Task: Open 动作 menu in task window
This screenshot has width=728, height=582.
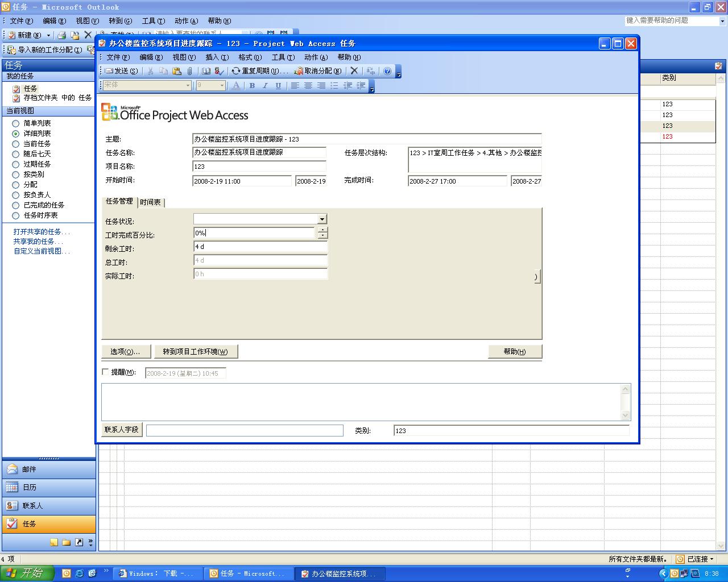Action: [316, 57]
